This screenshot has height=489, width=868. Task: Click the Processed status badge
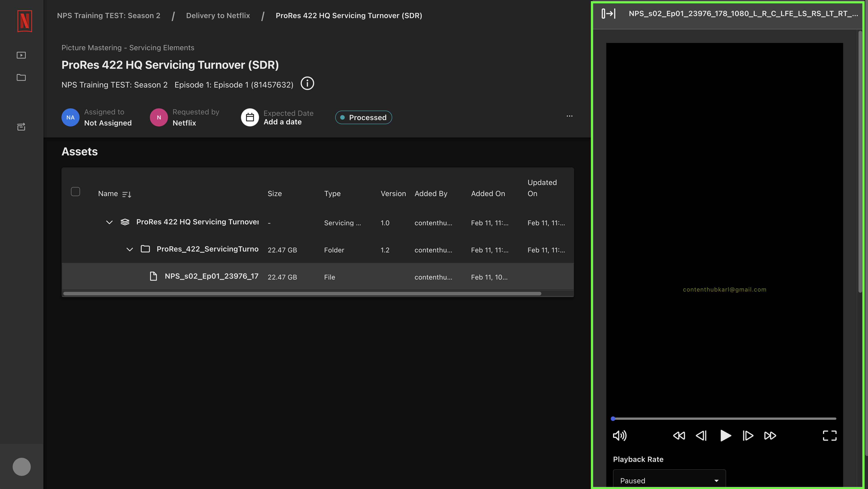coord(363,117)
